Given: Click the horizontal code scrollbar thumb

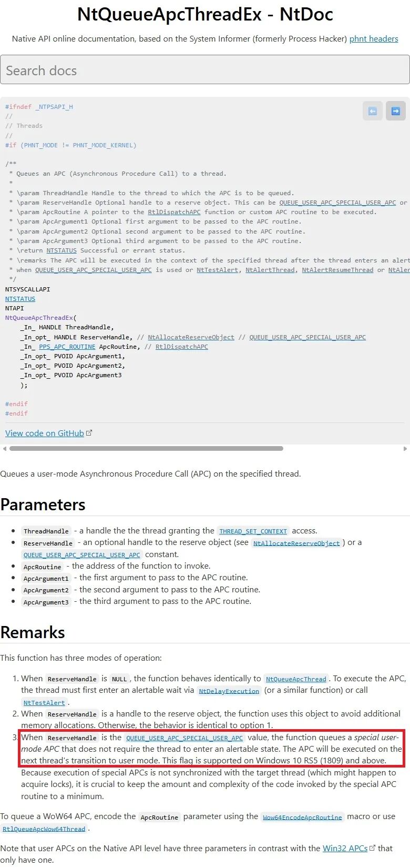Looking at the screenshot, I should pyautogui.click(x=146, y=449).
